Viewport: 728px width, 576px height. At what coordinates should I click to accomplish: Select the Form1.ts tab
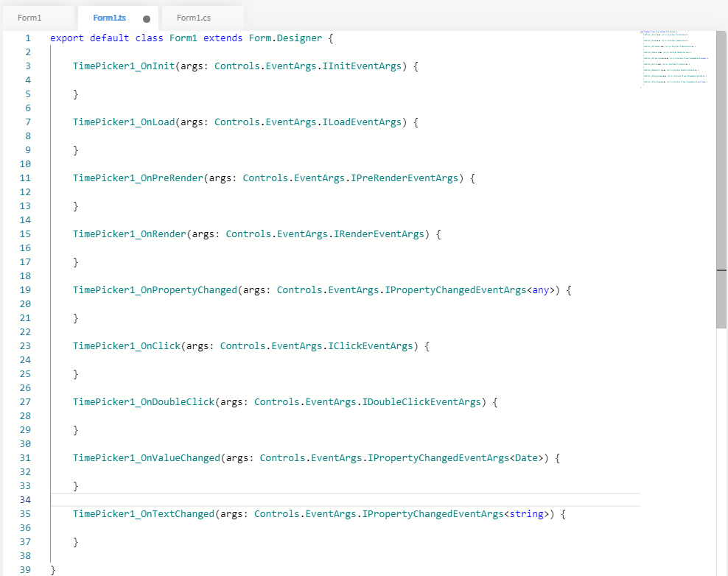pos(110,18)
